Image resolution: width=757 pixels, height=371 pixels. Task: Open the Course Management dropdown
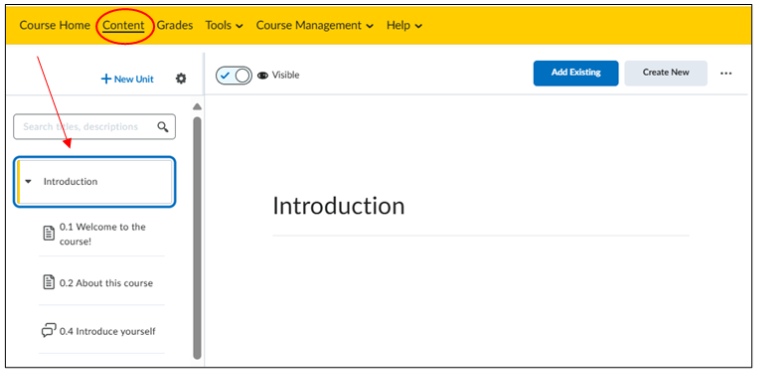[x=314, y=25]
